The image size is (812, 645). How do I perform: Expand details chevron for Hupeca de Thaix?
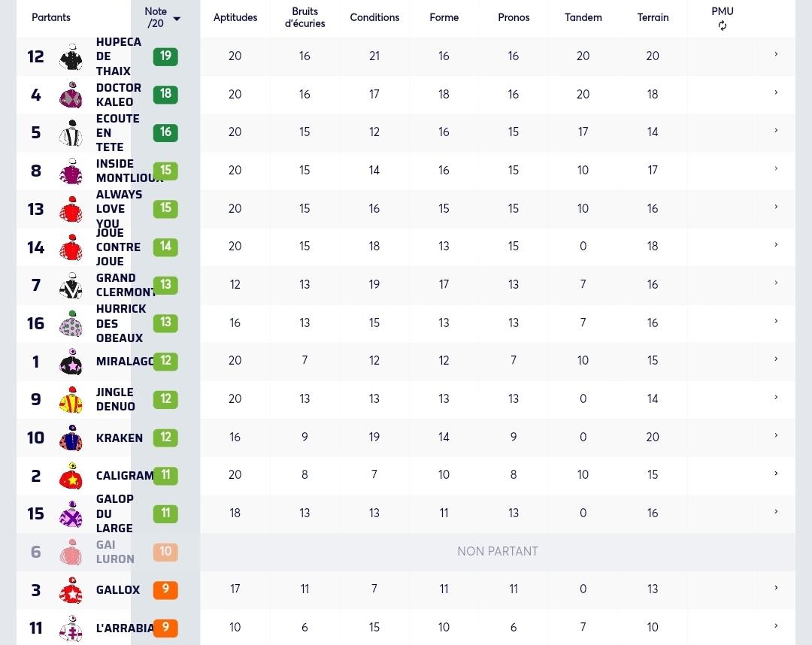[x=776, y=54]
